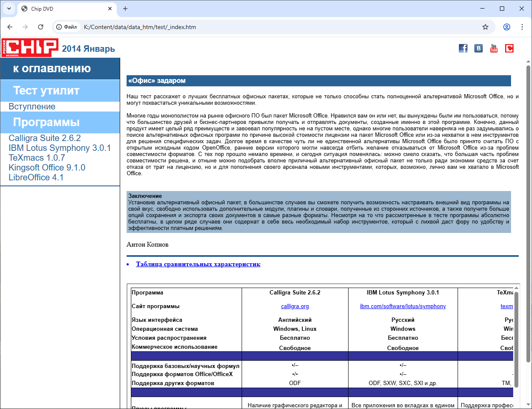Open Kingsoft Office 9.1.0 sidebar link
The width and height of the screenshot is (532, 409).
pos(47,168)
